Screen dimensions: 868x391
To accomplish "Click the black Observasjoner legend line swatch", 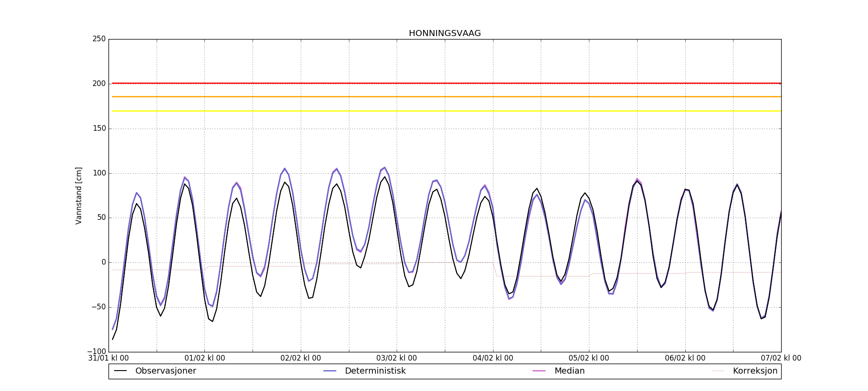I will pos(120,371).
